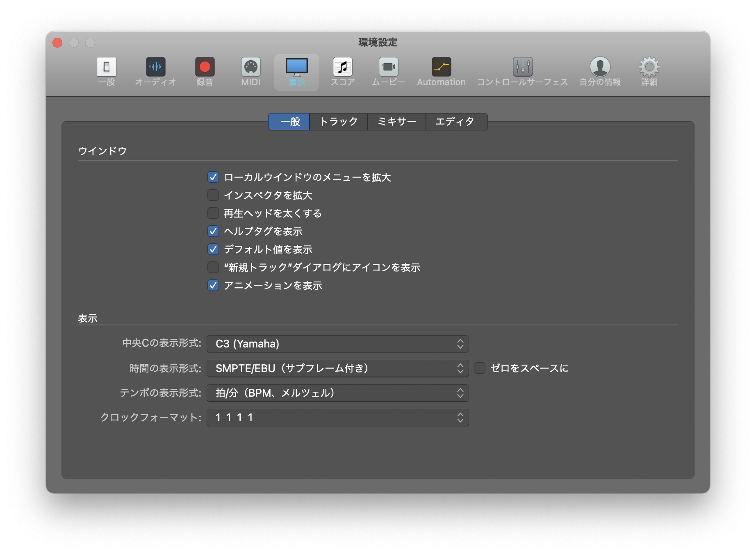
Task: Uncheck the アニメーションを表示 checkbox
Action: [x=213, y=286]
